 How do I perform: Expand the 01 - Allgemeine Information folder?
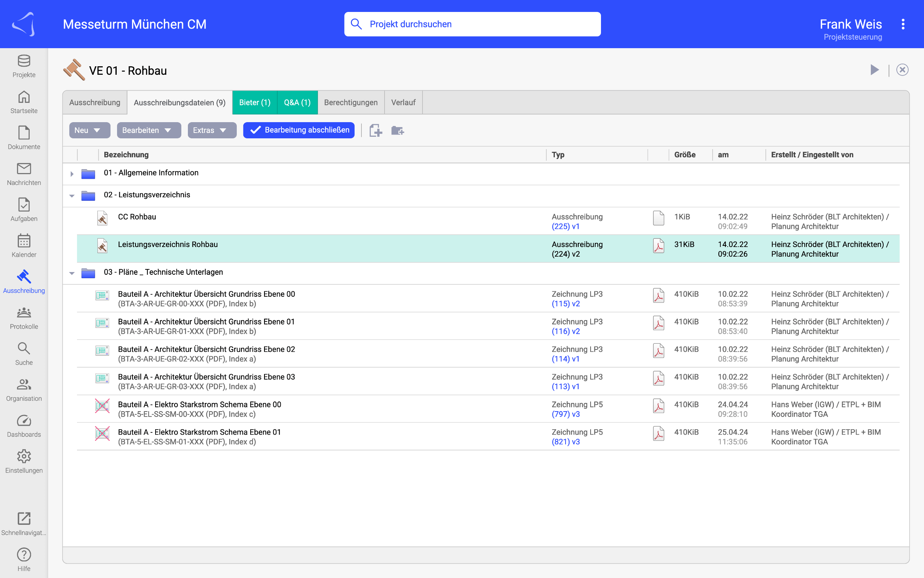(72, 174)
